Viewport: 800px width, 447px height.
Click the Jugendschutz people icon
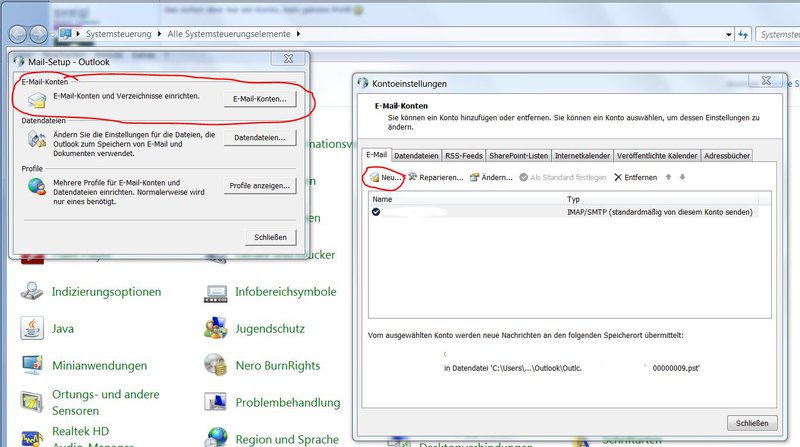216,328
